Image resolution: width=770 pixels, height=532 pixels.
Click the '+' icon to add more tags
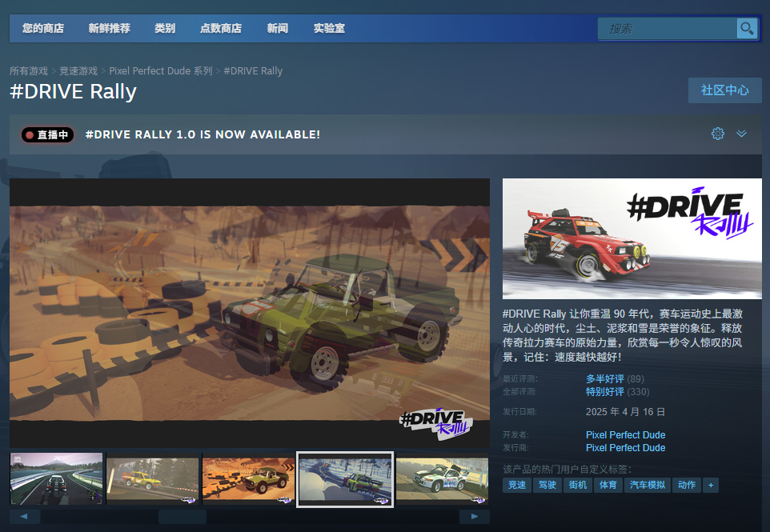tap(709, 485)
